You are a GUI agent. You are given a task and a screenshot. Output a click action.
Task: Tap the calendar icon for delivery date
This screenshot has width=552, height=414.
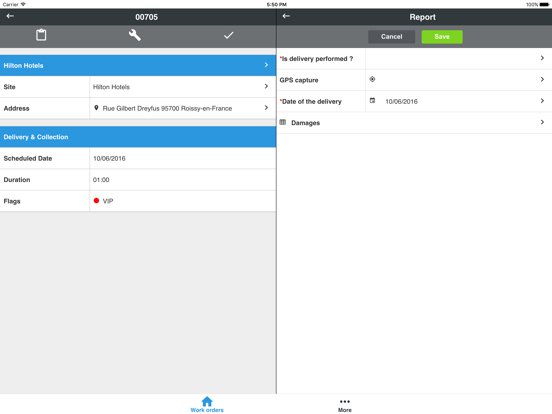point(372,101)
